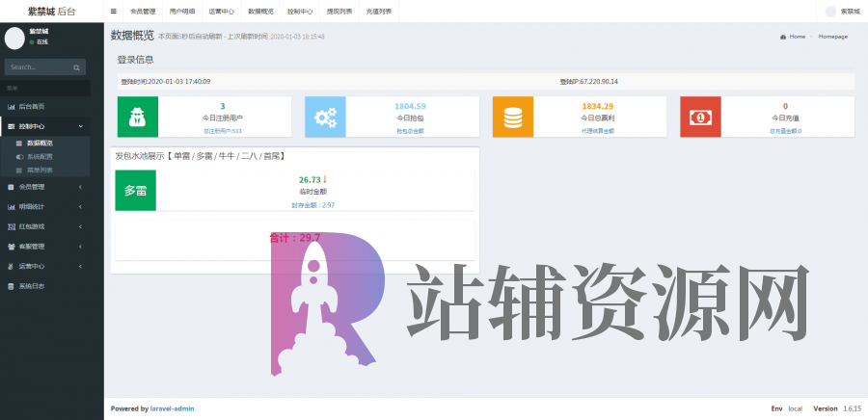Click the login time 2020-01-03 17:40:09

(x=166, y=82)
